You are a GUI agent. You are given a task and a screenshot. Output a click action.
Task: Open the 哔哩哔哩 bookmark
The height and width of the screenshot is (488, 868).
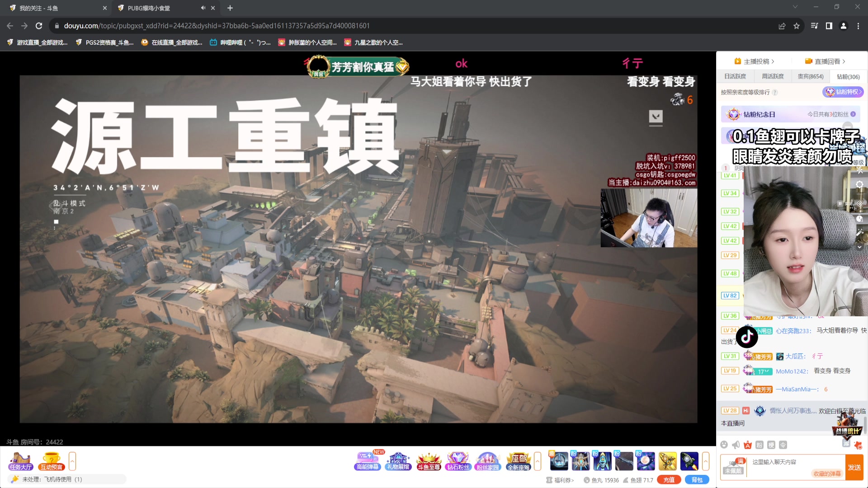click(x=240, y=42)
